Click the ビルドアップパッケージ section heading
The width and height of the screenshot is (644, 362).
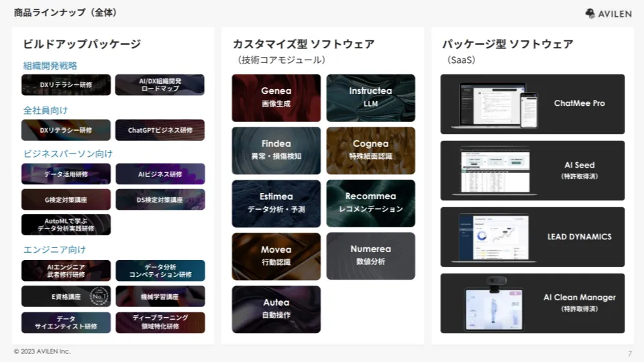(82, 44)
